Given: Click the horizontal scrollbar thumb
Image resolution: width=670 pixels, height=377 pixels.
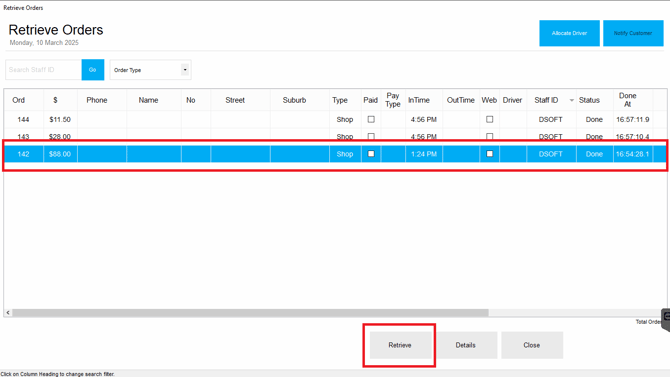Looking at the screenshot, I should pyautogui.click(x=250, y=313).
